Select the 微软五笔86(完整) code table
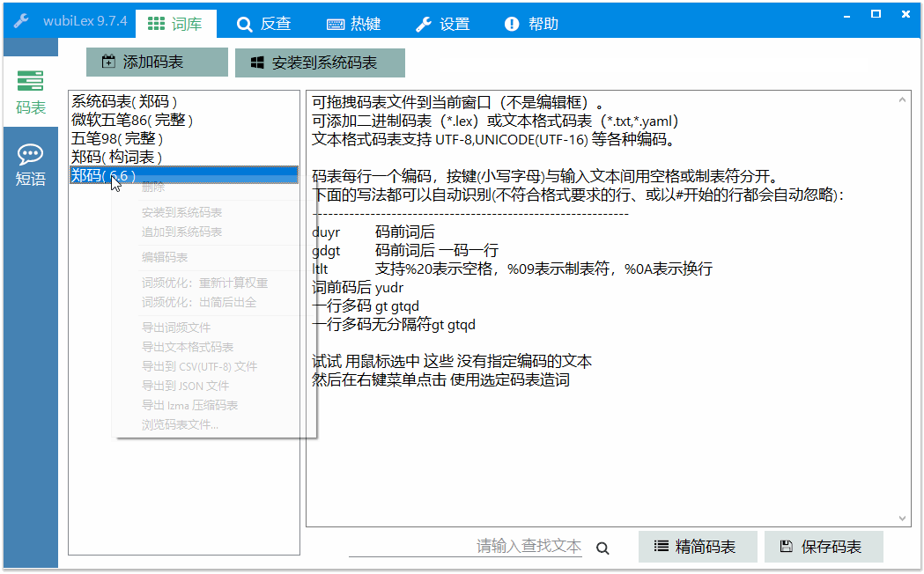This screenshot has height=574, width=924. click(x=132, y=120)
